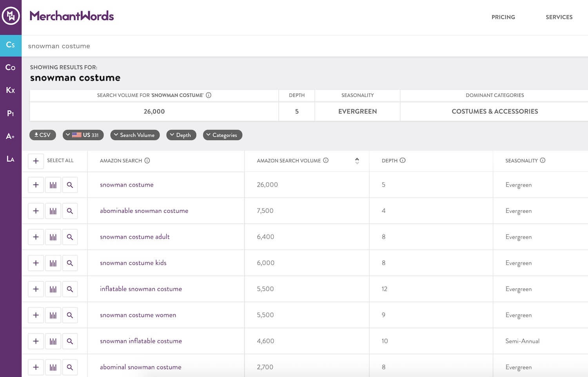Add 'abominable snowman costume' with plus button

pos(36,211)
